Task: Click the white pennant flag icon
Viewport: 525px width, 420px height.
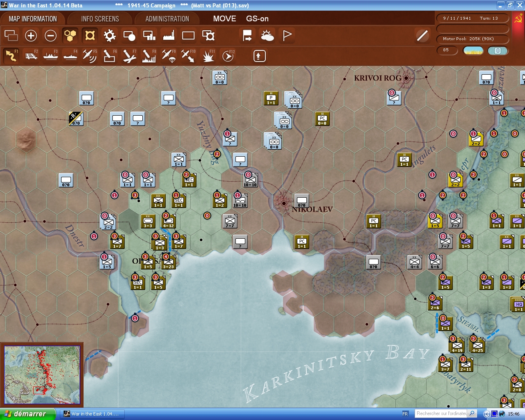Action: (x=287, y=36)
